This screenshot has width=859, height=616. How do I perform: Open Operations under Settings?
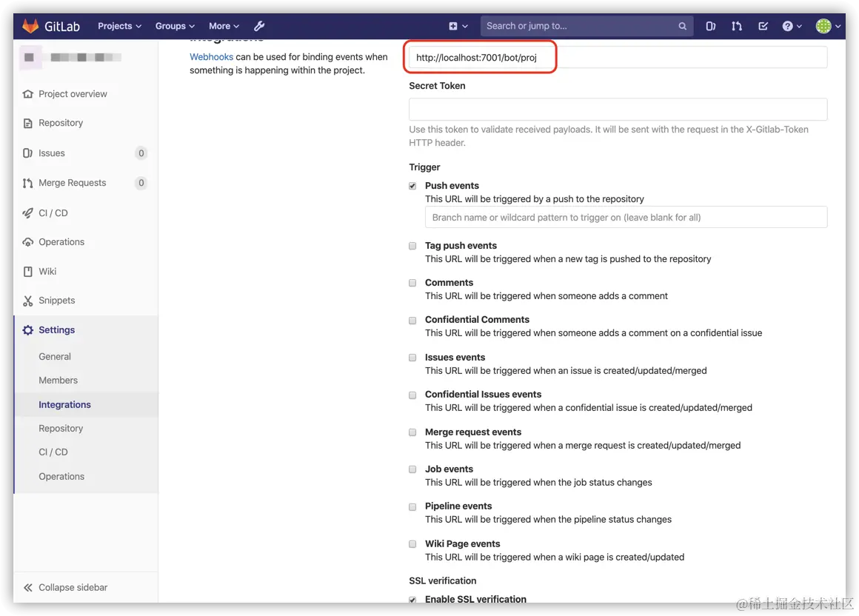61,476
